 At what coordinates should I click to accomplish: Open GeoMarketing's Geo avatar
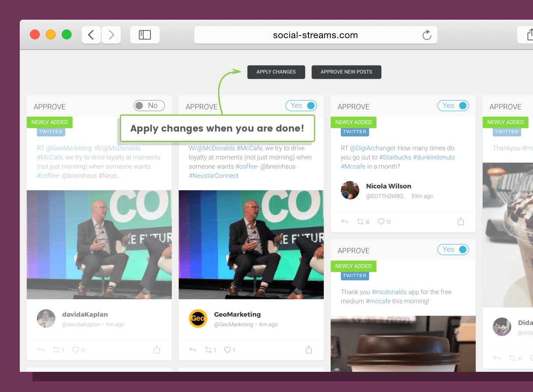(x=198, y=319)
